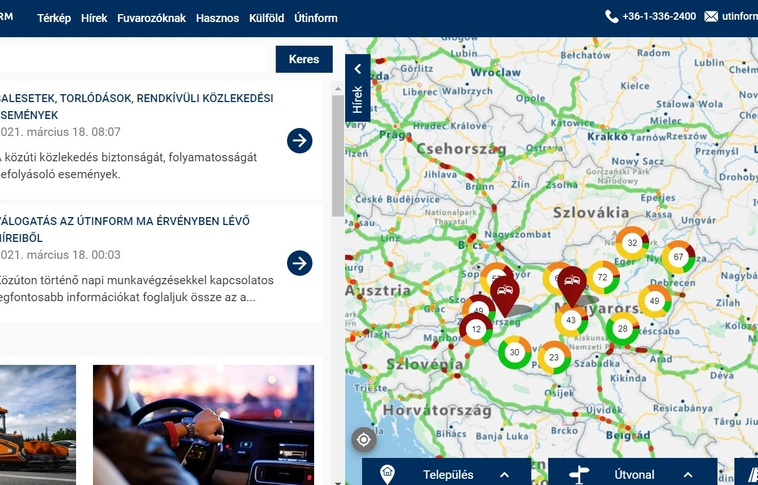Click the green cluster marker labeled 30

click(515, 352)
